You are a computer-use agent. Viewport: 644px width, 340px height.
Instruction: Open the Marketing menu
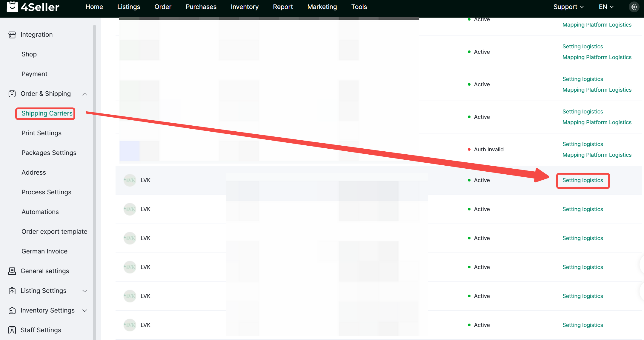[x=322, y=7]
